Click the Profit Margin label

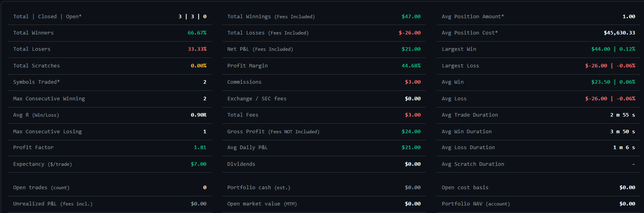(247, 66)
